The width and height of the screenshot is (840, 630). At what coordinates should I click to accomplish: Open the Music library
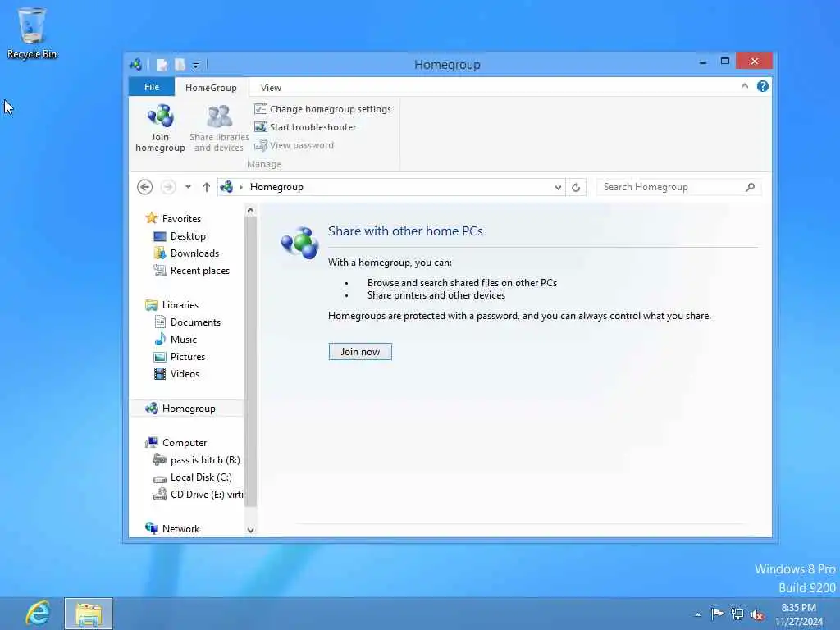(183, 339)
